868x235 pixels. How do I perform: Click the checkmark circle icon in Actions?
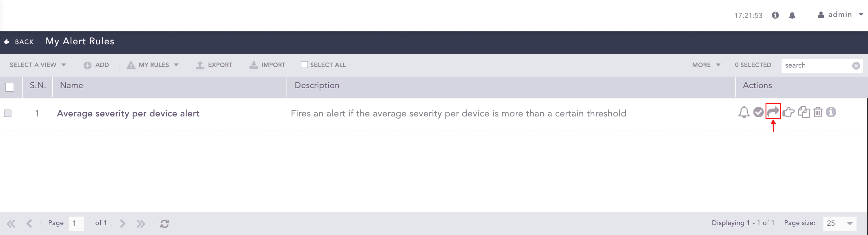pos(758,112)
